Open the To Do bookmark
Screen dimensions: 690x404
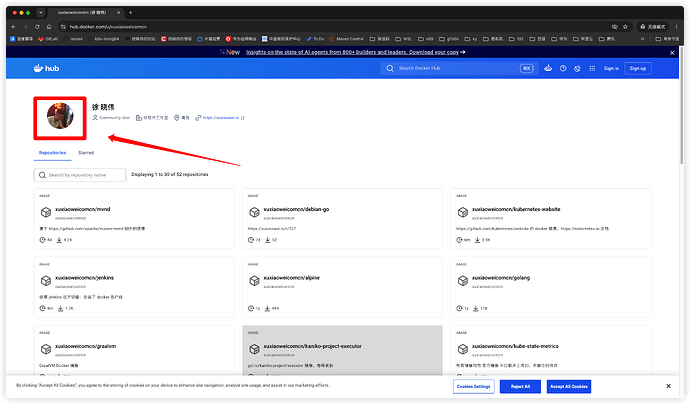click(316, 39)
